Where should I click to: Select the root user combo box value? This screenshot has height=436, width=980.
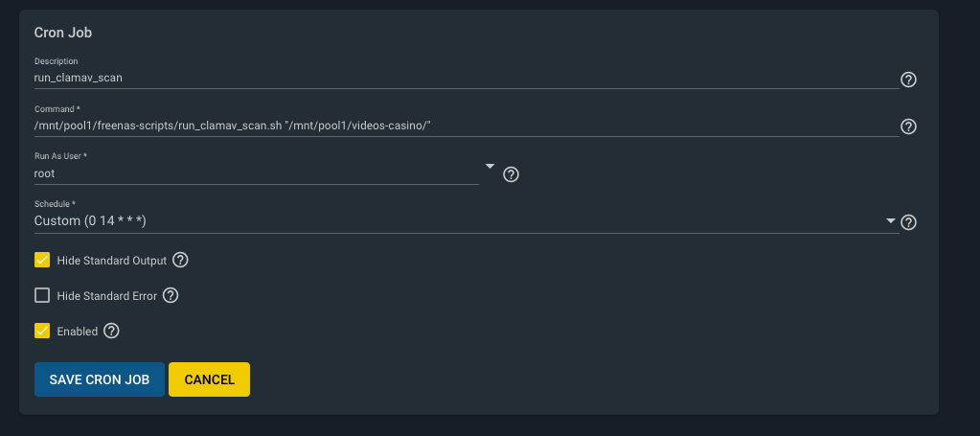point(254,173)
